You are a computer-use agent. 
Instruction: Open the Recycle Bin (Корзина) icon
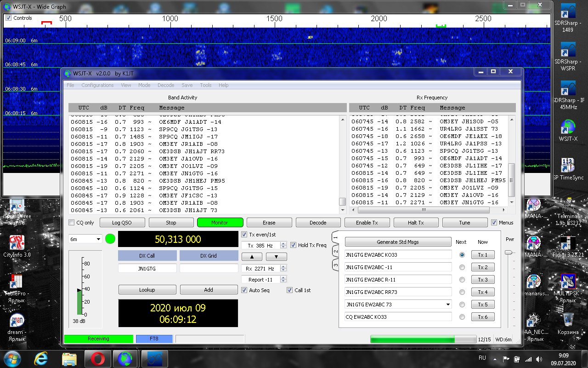[568, 321]
